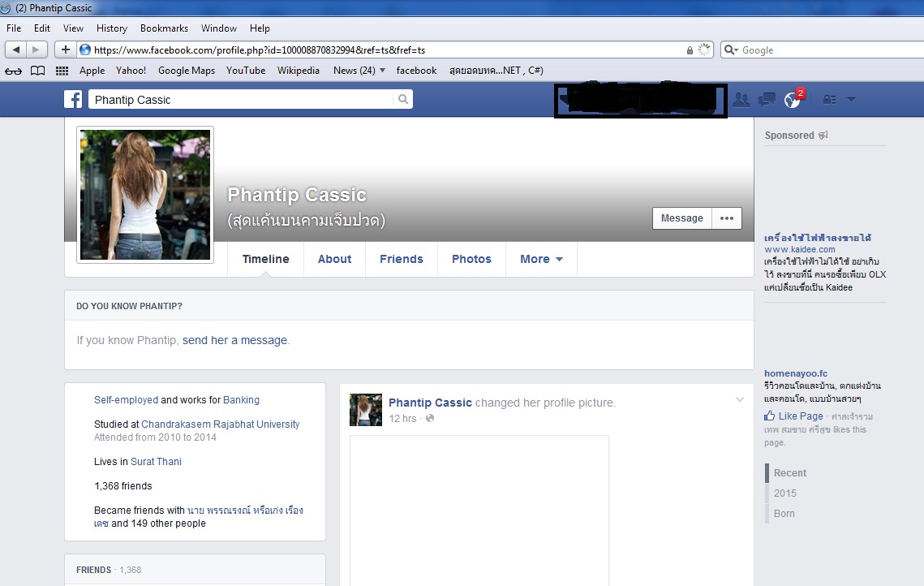Screen dimensions: 924x586
Task: Click the Facebook logo home icon
Action: (73, 99)
